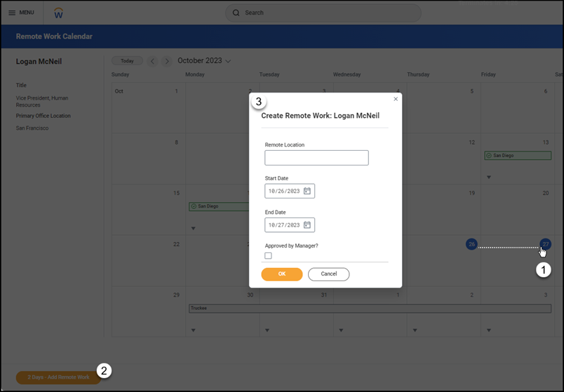The width and height of the screenshot is (564, 392).
Task: Go to previous month arrow
Action: [152, 61]
